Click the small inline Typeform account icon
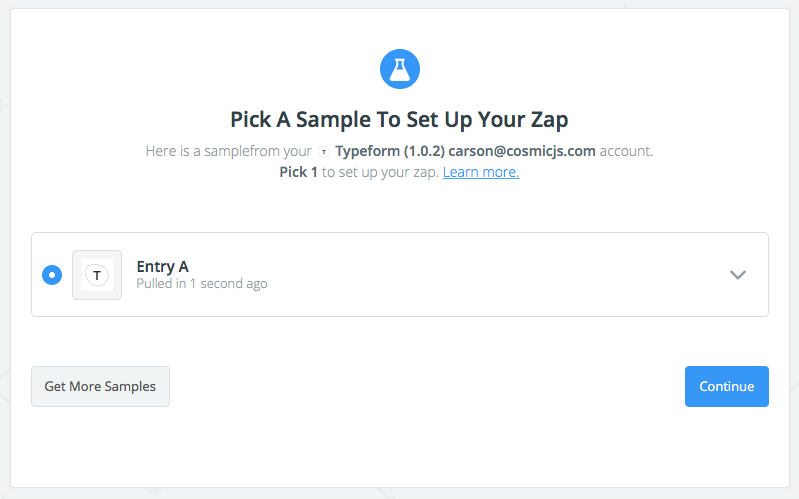The height and width of the screenshot is (499, 799). pyautogui.click(x=323, y=152)
